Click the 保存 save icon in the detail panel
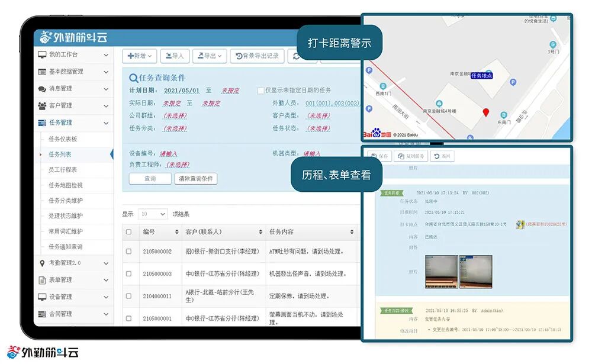This screenshot has height=364, width=592. 374,156
